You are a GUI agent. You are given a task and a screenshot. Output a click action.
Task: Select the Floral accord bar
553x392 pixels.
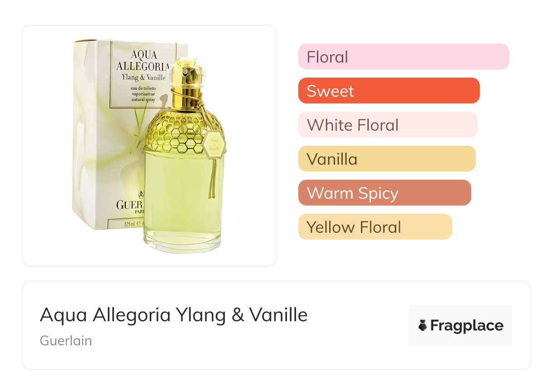coord(404,57)
